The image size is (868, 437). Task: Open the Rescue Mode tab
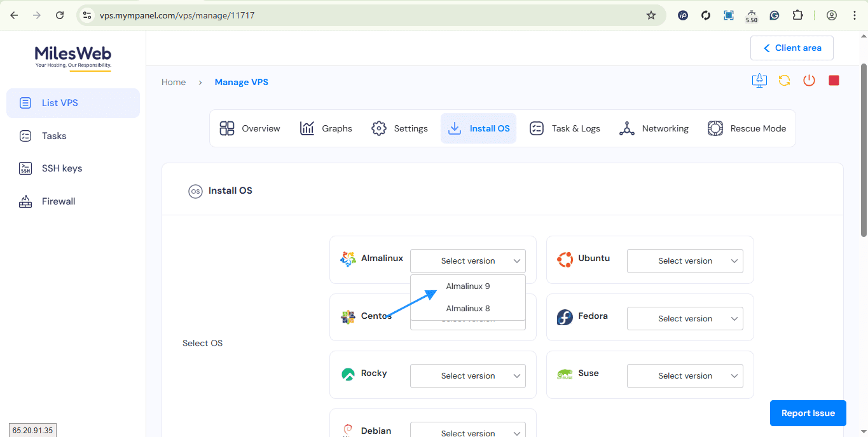pyautogui.click(x=747, y=128)
